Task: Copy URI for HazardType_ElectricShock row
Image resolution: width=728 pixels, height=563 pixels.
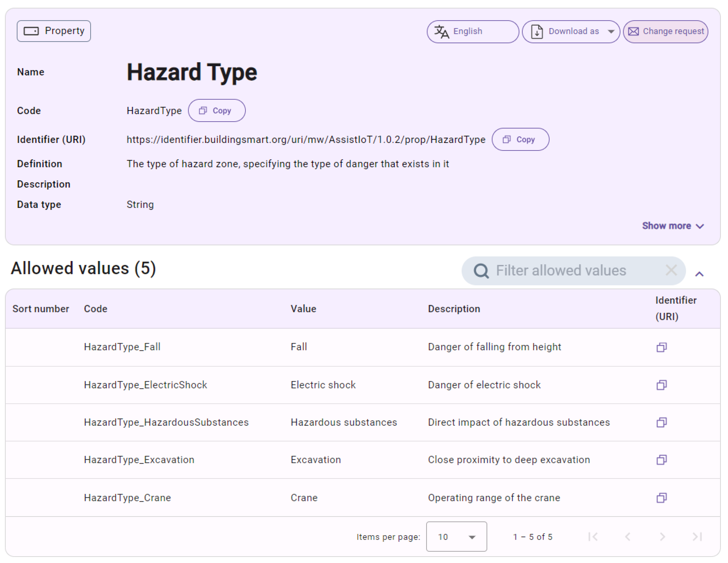Action: click(661, 385)
